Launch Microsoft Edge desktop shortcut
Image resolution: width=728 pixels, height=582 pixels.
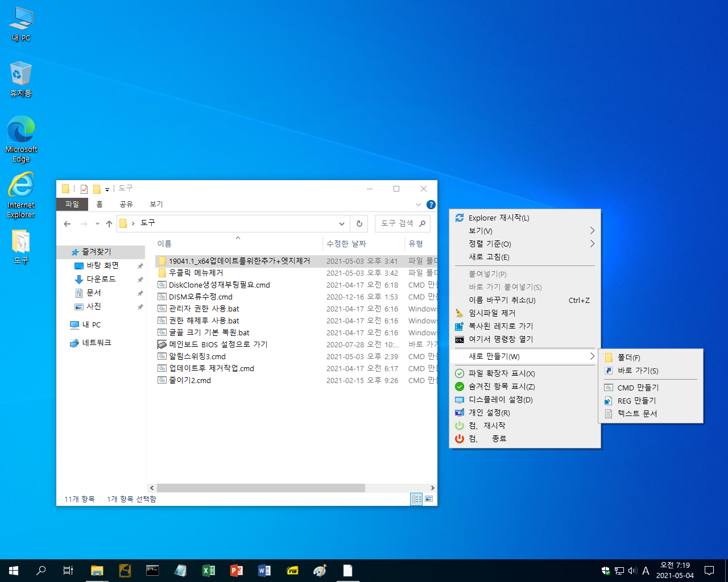(x=21, y=139)
